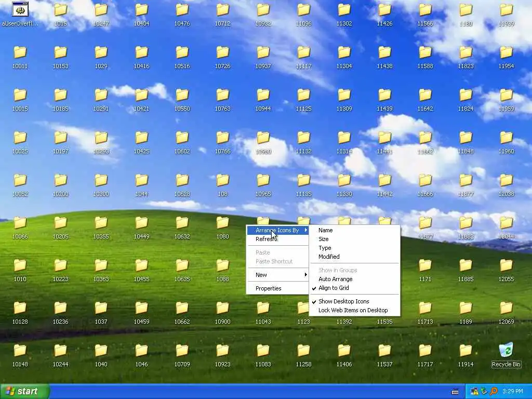Uncheck Show Desktop Icons
Viewport: 532px width, 399px height.
[x=354, y=301]
